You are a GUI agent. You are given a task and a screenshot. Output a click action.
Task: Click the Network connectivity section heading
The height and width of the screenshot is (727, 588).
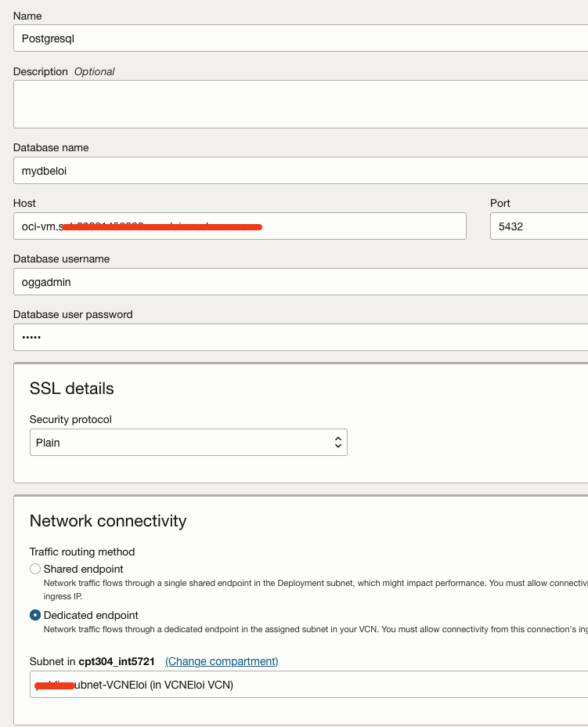(107, 520)
